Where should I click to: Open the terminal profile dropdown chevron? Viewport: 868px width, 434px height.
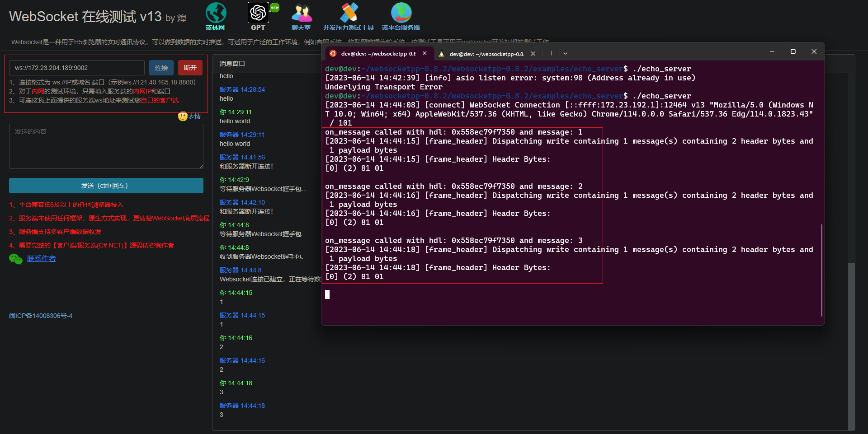point(565,53)
